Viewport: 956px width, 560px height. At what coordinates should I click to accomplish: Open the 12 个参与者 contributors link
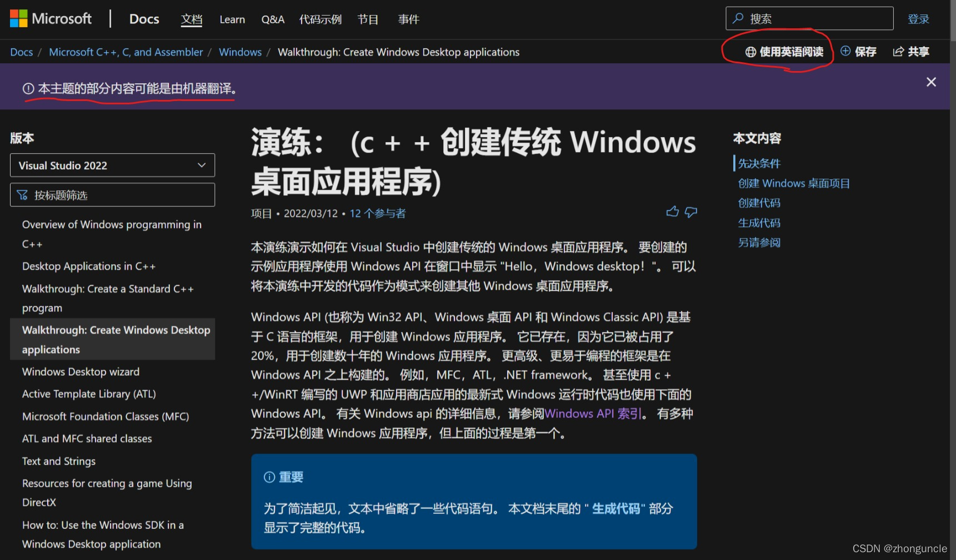point(378,213)
